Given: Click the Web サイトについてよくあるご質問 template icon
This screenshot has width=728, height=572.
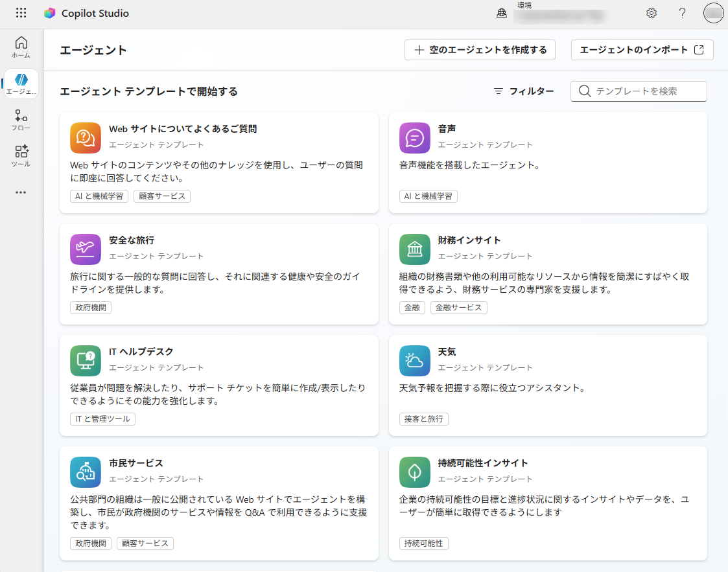Looking at the screenshot, I should [86, 138].
